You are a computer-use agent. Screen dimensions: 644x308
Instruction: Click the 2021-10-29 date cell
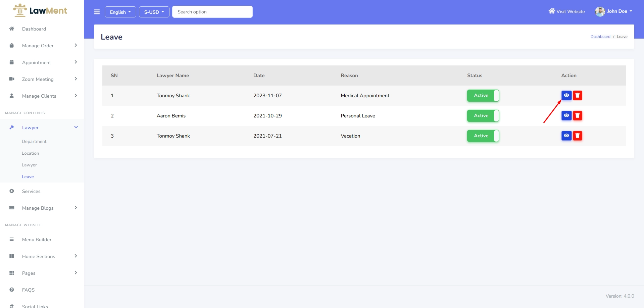tap(267, 116)
